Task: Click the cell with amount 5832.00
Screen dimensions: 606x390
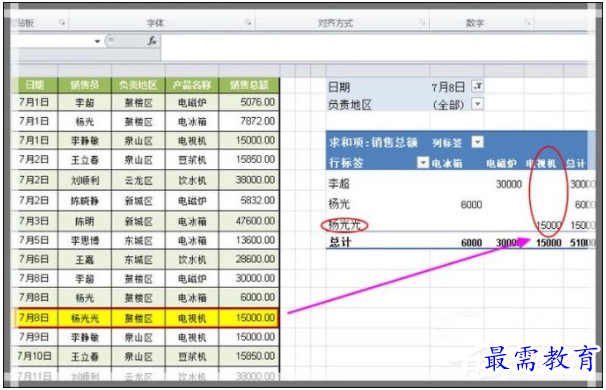Action: 249,200
